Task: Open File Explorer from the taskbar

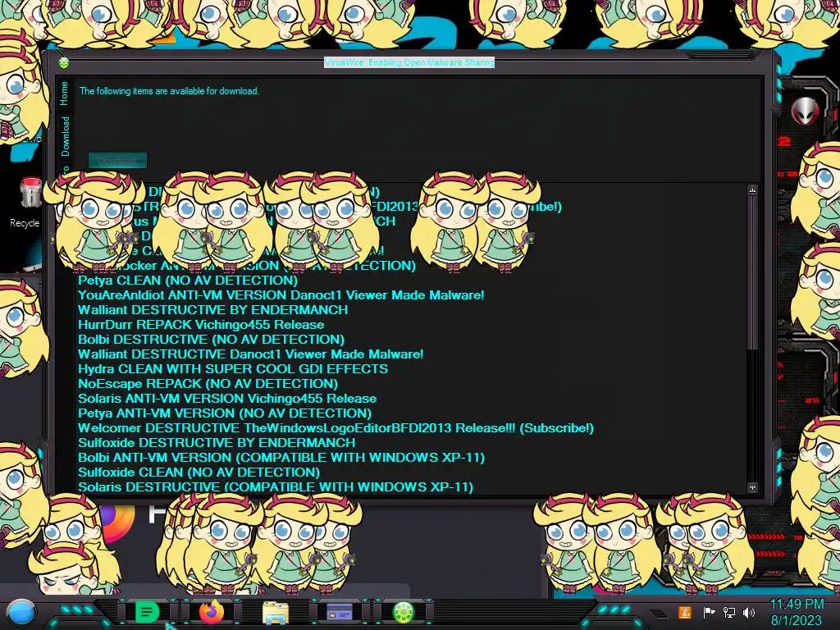Action: pos(276,613)
